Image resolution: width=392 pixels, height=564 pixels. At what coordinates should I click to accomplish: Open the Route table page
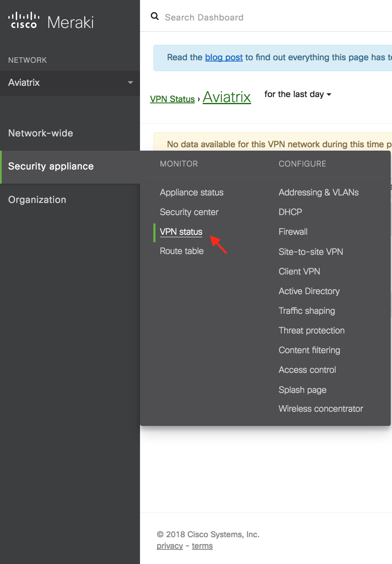tap(181, 251)
